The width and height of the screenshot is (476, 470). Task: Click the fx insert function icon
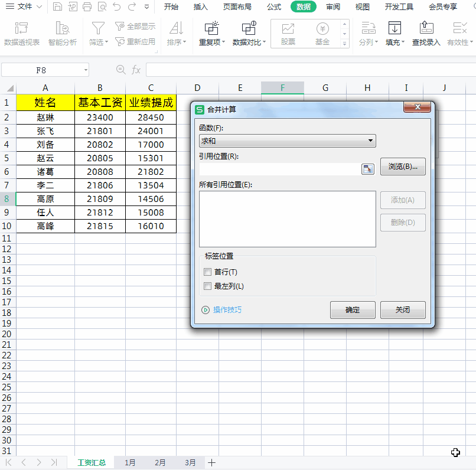[136, 70]
